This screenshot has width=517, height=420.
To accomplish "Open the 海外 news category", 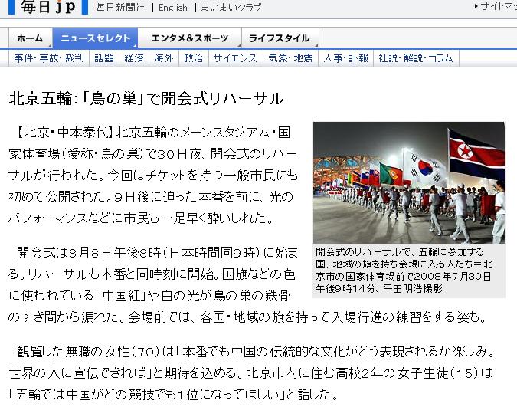I will (164, 58).
